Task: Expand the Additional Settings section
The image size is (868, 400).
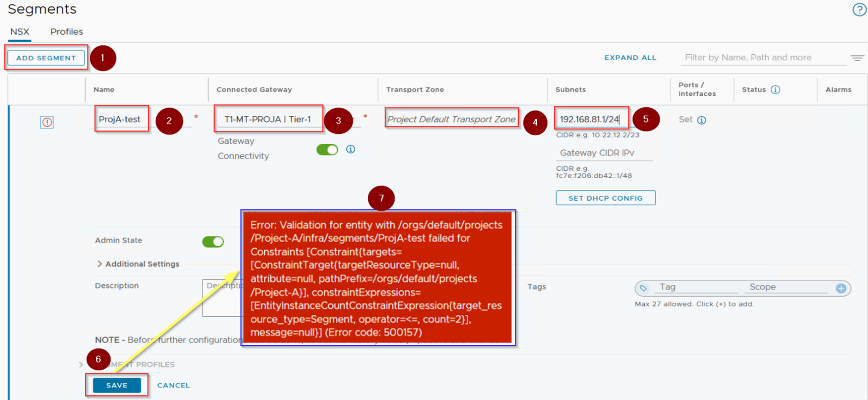Action: (138, 264)
